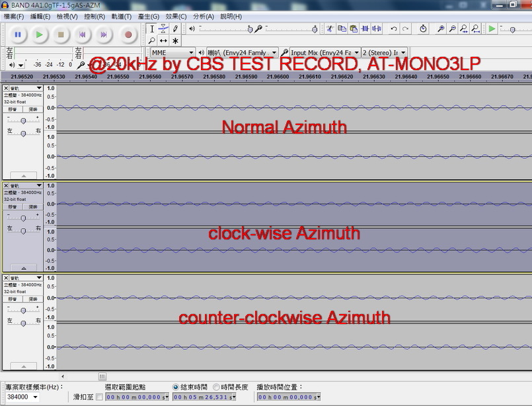Redo the last undone action

pyautogui.click(x=406, y=29)
